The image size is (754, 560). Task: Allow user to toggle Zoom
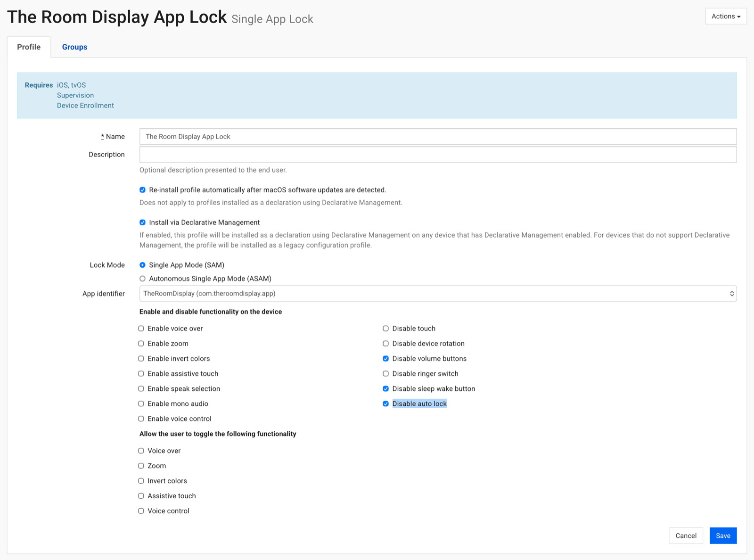pyautogui.click(x=141, y=466)
